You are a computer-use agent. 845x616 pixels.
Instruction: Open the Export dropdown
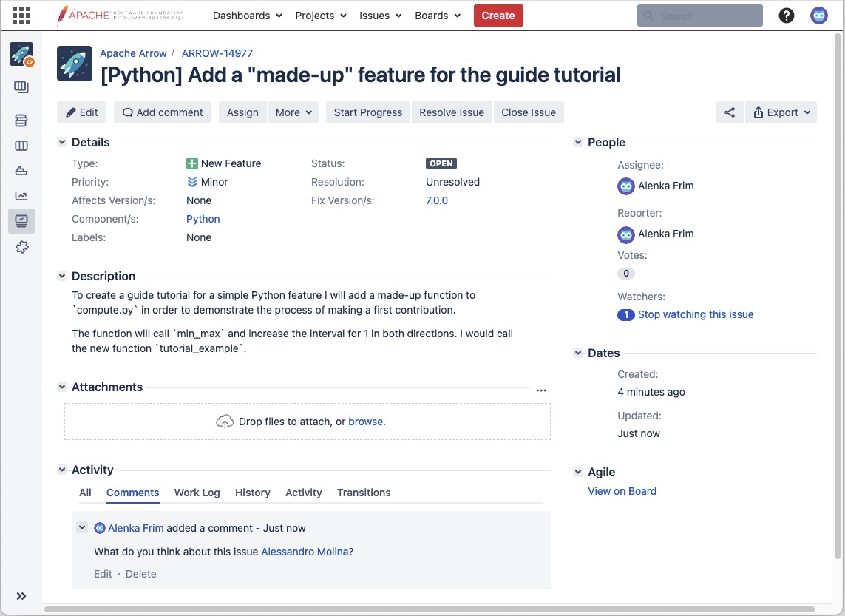(781, 112)
